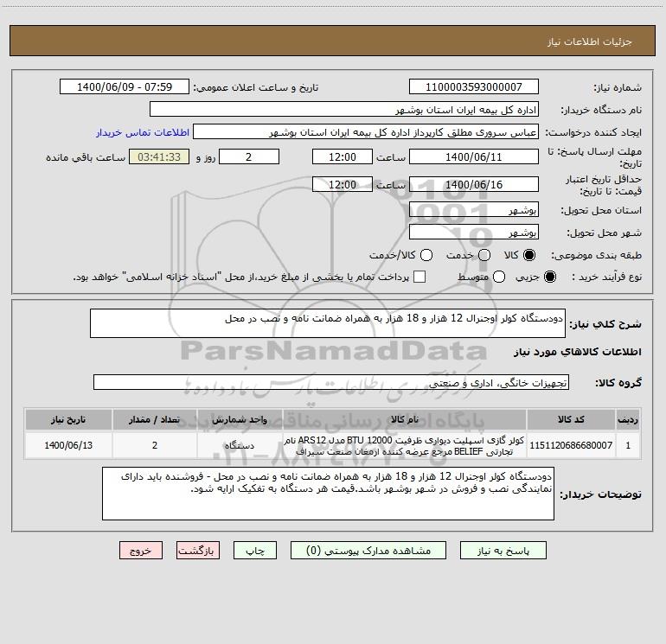666x644 pixels.
Task: Select the کالا radio button
Action: [x=529, y=255]
